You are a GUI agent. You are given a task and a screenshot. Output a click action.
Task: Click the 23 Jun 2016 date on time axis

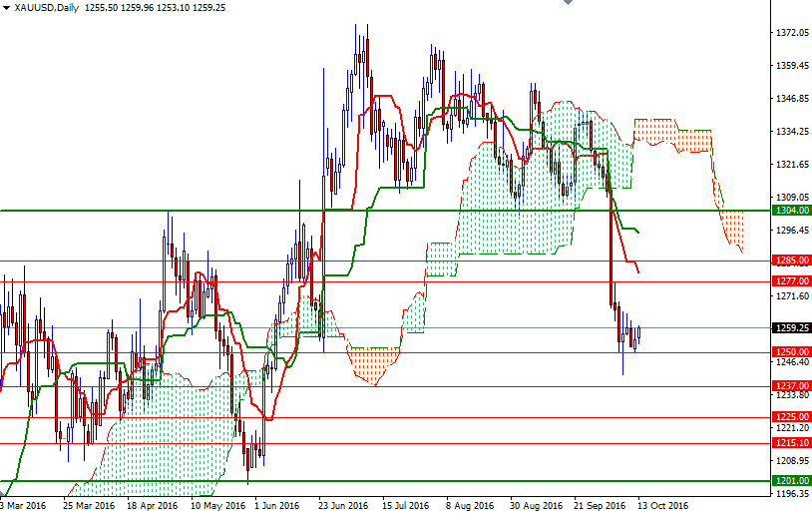(x=343, y=505)
